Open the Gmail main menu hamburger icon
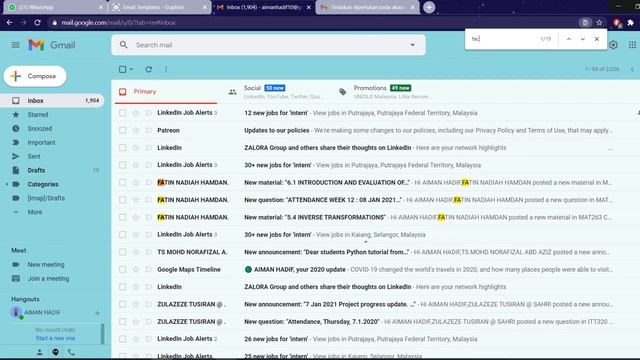 click(x=16, y=45)
